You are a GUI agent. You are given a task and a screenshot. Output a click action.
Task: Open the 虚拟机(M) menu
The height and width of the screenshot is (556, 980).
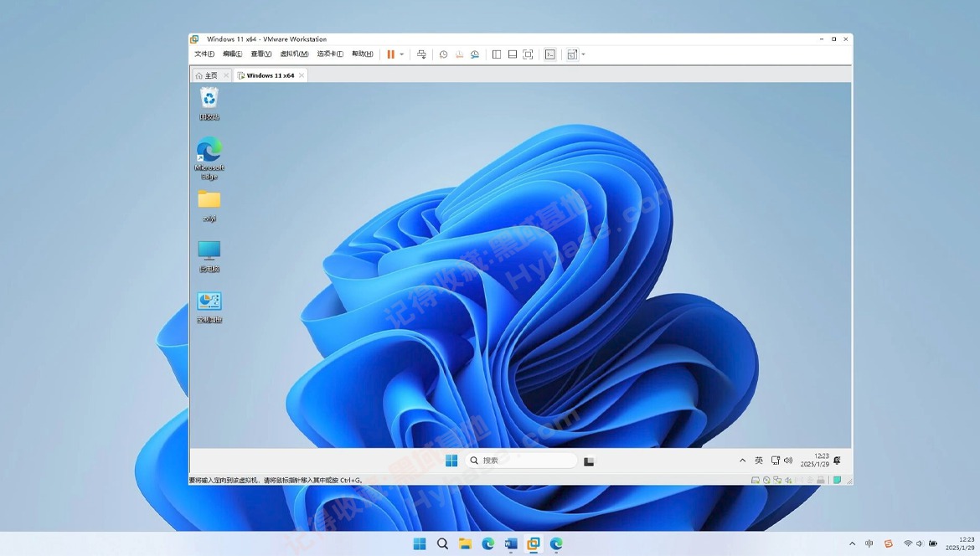click(294, 54)
